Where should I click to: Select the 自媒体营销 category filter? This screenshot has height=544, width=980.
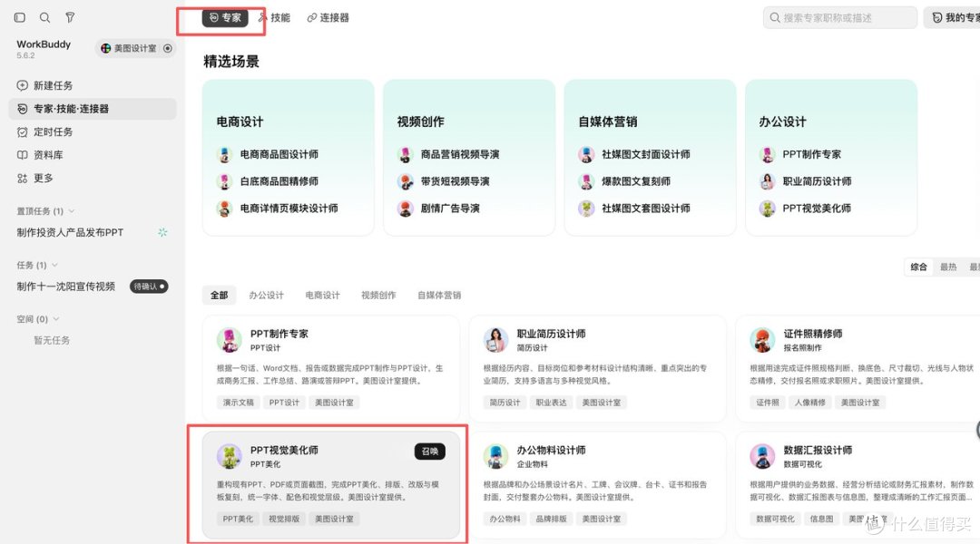(x=439, y=295)
